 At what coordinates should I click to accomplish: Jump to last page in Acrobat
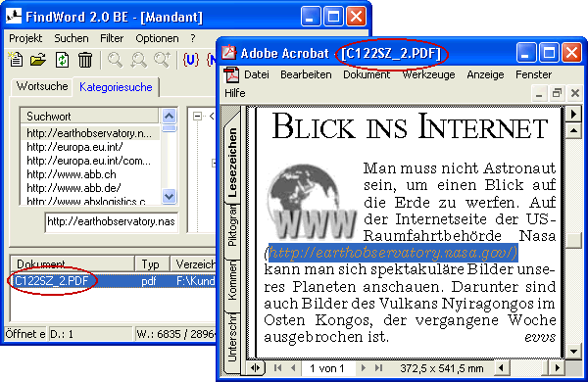point(378,367)
